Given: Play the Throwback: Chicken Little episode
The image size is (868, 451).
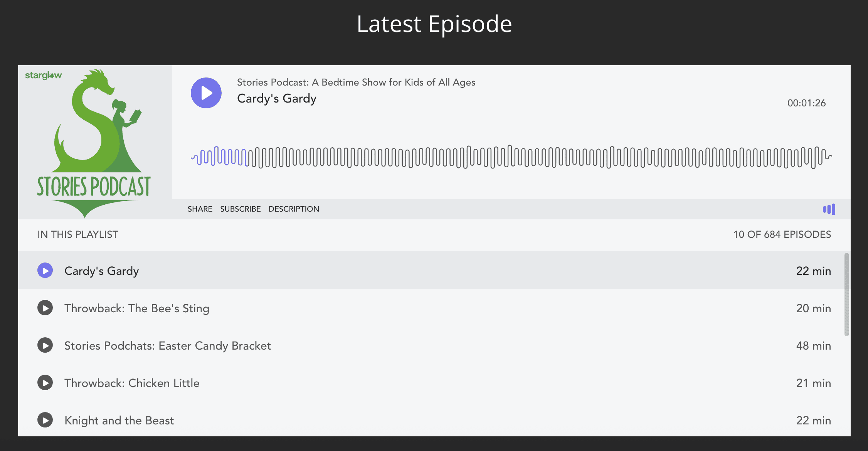Looking at the screenshot, I should pyautogui.click(x=45, y=383).
